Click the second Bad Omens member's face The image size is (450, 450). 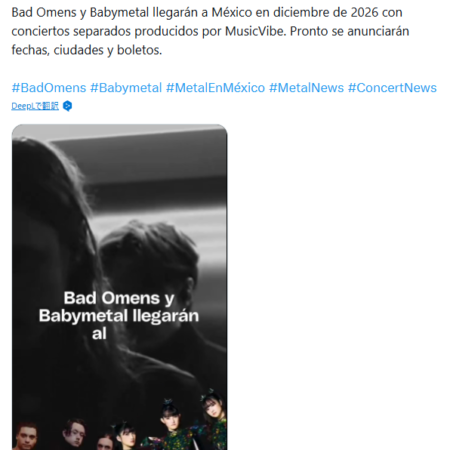point(74,432)
